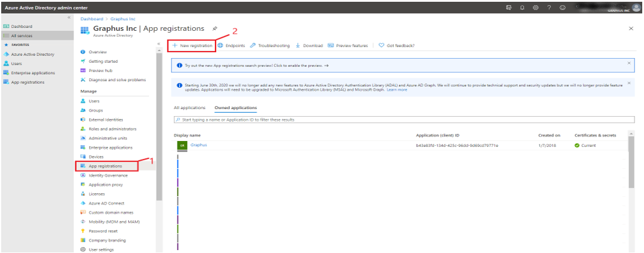Click the Dashboard icon in sidebar

coord(6,26)
